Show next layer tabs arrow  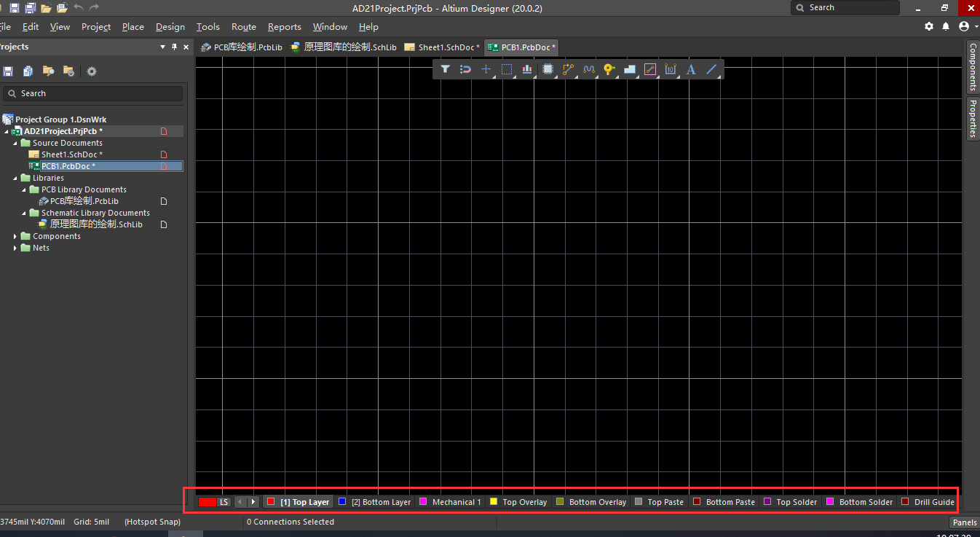pos(253,502)
